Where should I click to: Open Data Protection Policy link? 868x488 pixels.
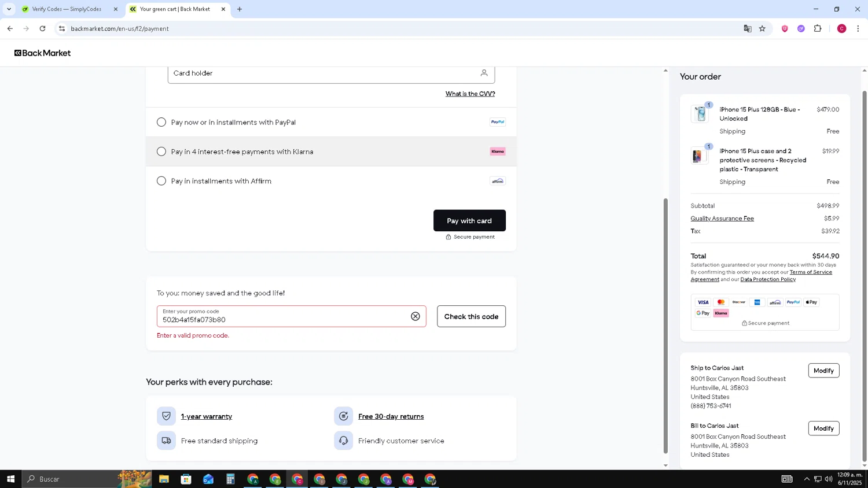(768, 279)
